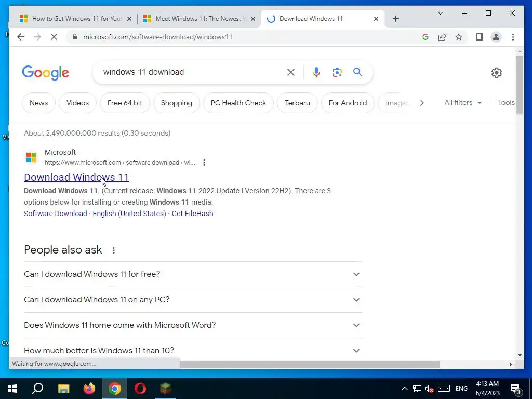
Task: Click the vertical page scrollbar
Action: point(520,85)
